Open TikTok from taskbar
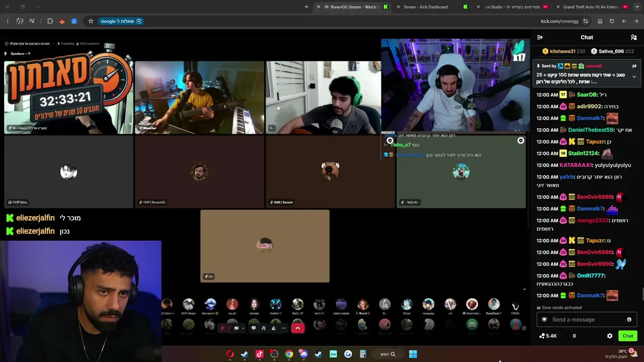 coord(260,354)
